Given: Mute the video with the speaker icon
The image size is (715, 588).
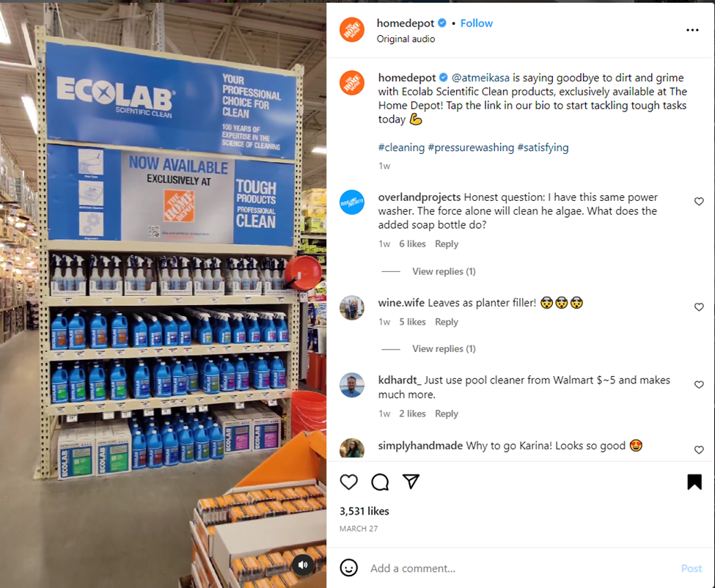Looking at the screenshot, I should click(x=303, y=565).
